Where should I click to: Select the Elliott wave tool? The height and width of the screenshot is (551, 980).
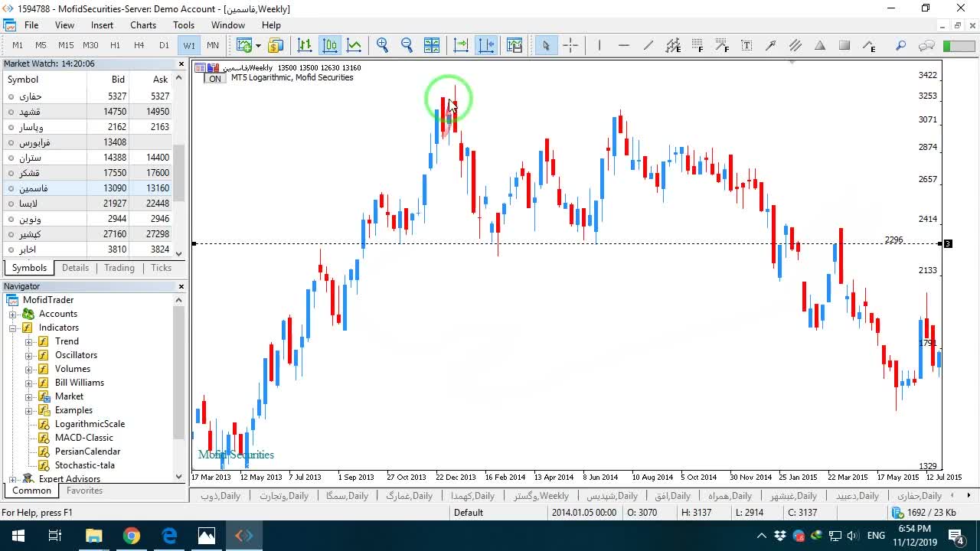[x=869, y=45]
